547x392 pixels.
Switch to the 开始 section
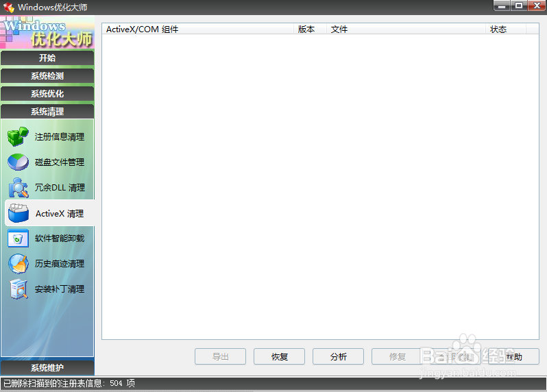pyautogui.click(x=47, y=58)
